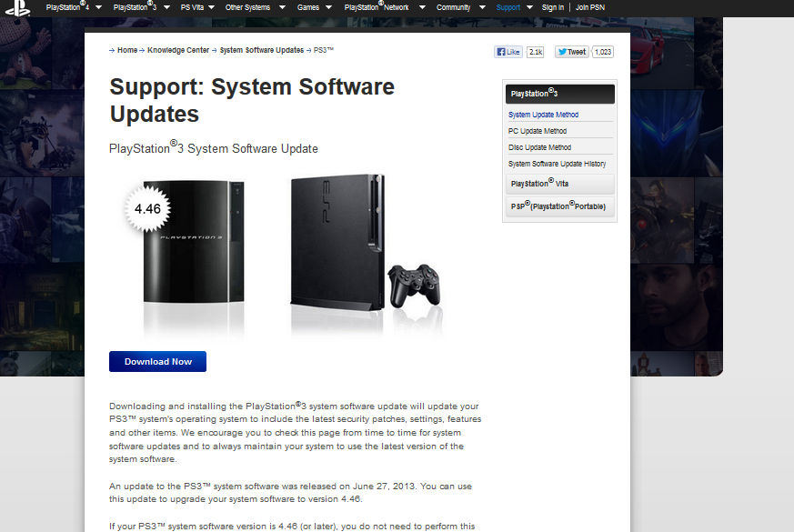This screenshot has height=532, width=794.
Task: Click the 'released on June 27, 2013' paragraph
Action: (290, 493)
